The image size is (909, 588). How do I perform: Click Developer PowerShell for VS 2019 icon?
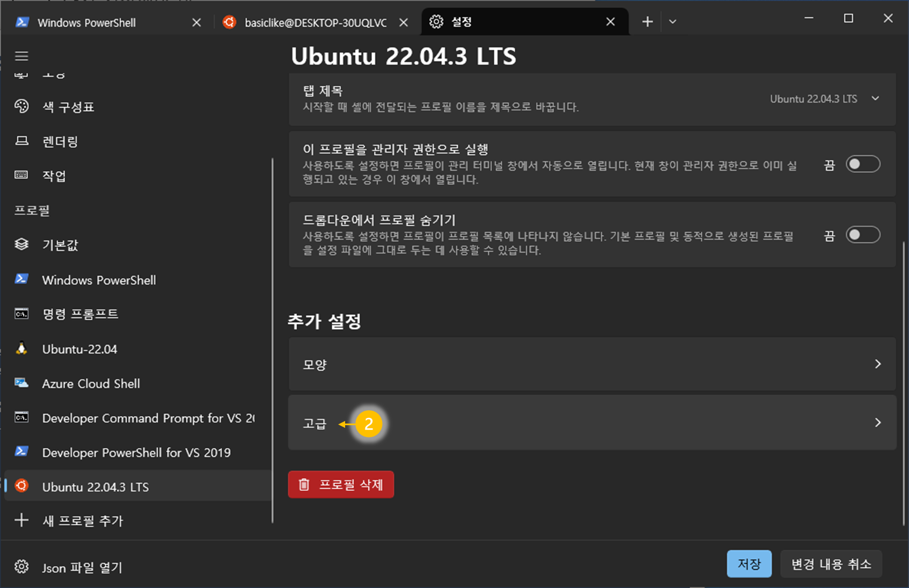pos(21,452)
